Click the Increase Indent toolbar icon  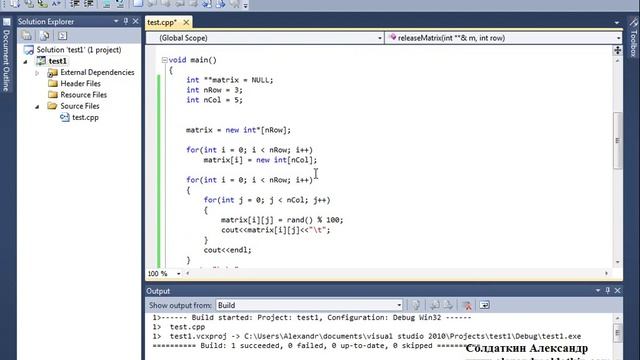(88, 4)
